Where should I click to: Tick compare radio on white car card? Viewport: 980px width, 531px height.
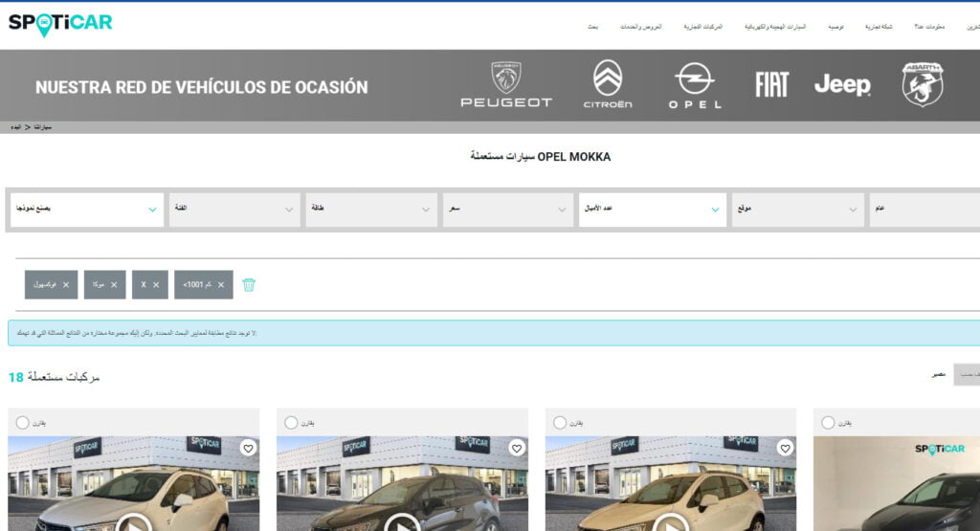point(23,423)
